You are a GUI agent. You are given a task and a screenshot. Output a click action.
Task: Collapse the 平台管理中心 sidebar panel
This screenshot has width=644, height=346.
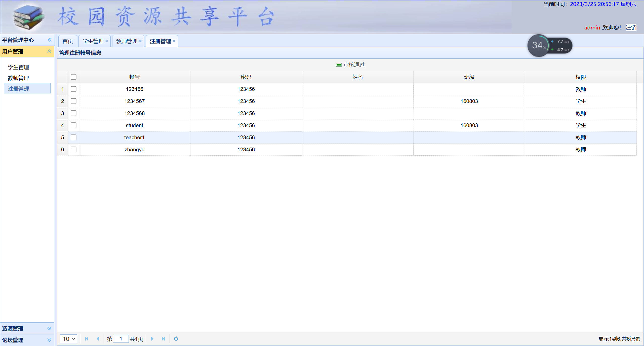pos(50,40)
